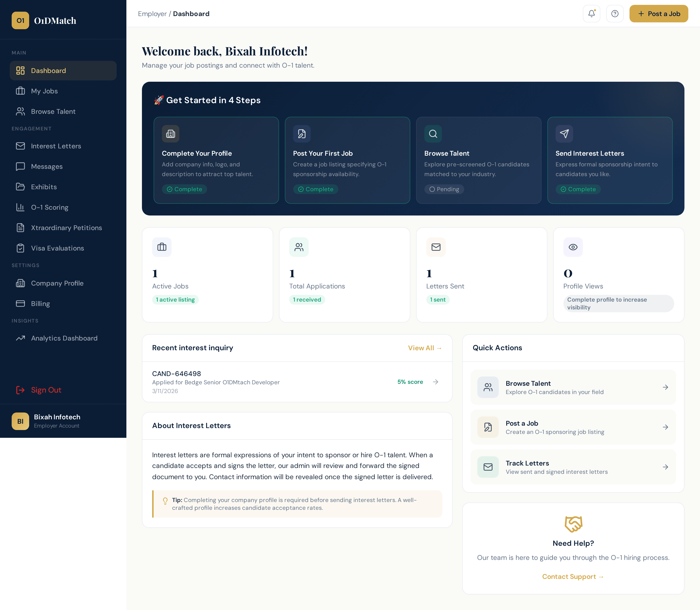Click the briefcase icon in Active Jobs card
Image resolution: width=700 pixels, height=610 pixels.
[162, 247]
